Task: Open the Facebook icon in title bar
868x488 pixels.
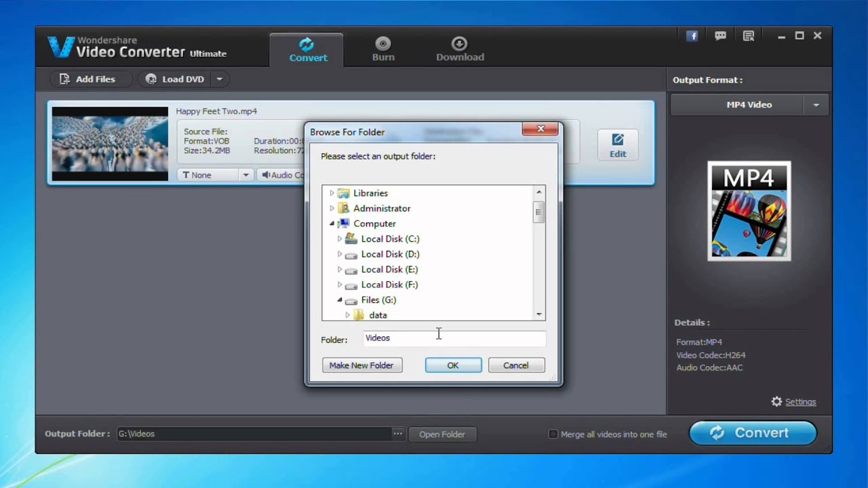Action: (x=692, y=37)
